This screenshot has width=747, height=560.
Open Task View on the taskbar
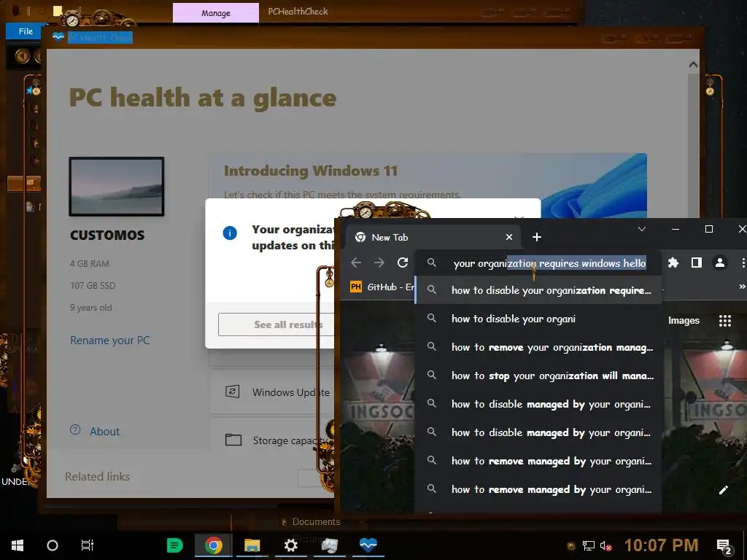click(88, 545)
